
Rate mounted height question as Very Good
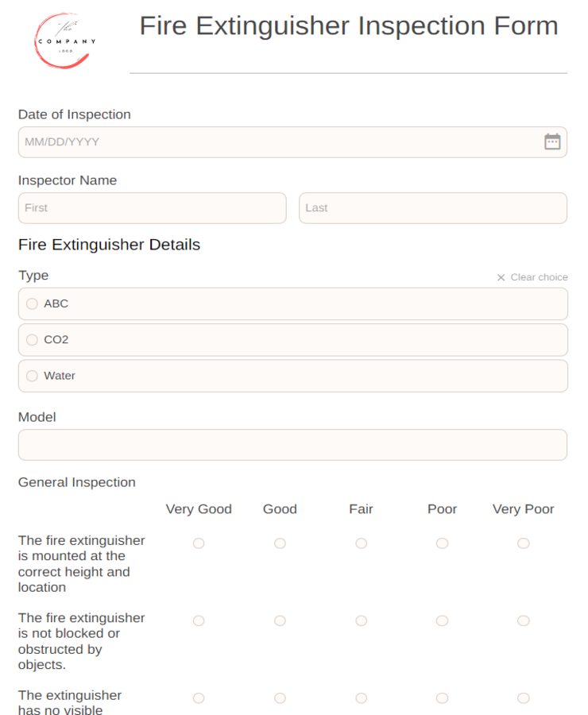tap(199, 543)
